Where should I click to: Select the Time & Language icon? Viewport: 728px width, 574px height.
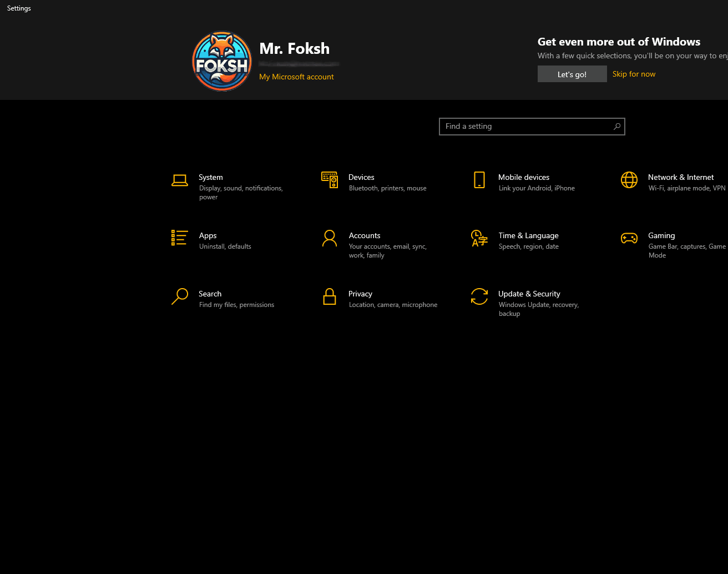479,238
